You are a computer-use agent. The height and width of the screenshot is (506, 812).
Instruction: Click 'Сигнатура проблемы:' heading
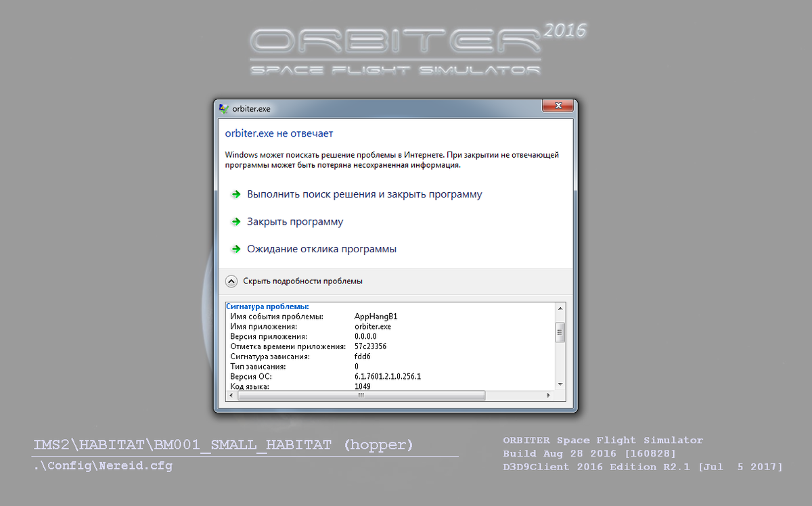[267, 307]
